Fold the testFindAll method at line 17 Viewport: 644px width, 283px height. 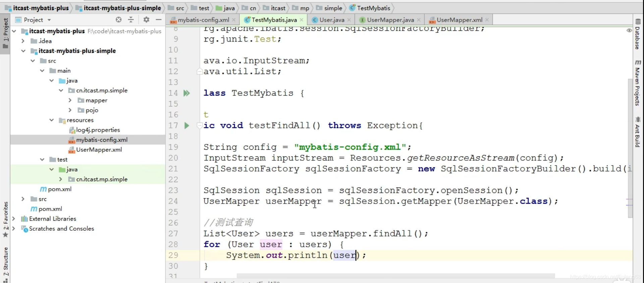[199, 126]
